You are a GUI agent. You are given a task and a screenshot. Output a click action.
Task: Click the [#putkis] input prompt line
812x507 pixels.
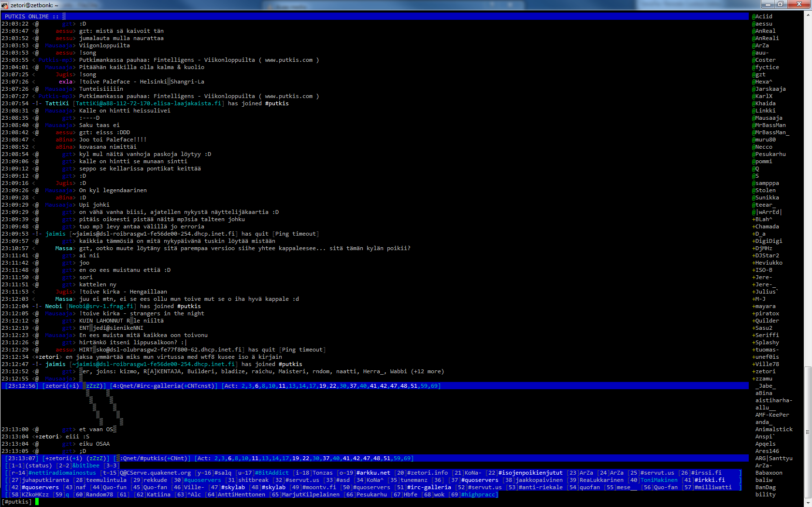pyautogui.click(x=17, y=502)
